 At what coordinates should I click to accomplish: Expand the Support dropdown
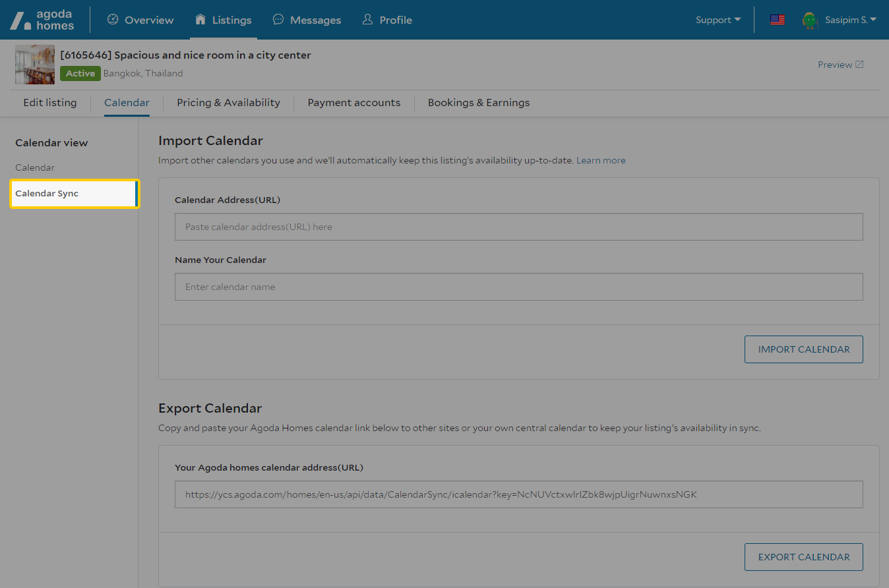coord(718,20)
